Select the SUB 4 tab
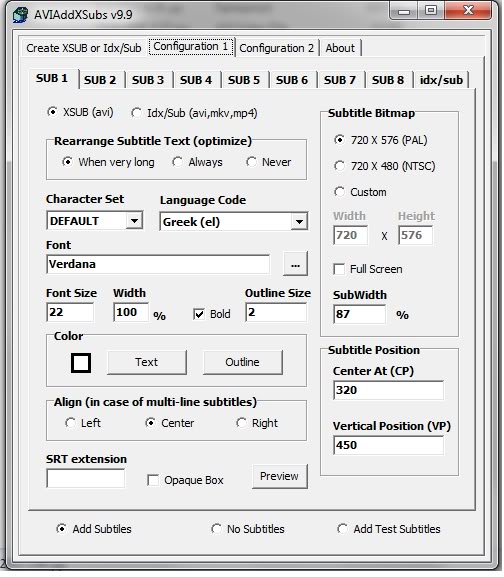Viewport: 504px width, 577px height. [x=196, y=80]
